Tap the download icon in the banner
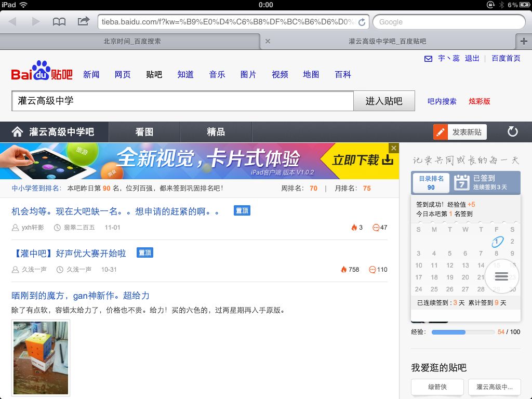Viewport: 532px width, 399px height. pyautogui.click(x=388, y=159)
